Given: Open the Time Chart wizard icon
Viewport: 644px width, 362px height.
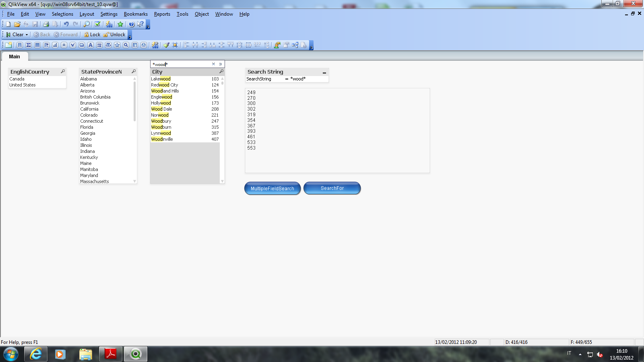Looking at the screenshot, I should (155, 45).
